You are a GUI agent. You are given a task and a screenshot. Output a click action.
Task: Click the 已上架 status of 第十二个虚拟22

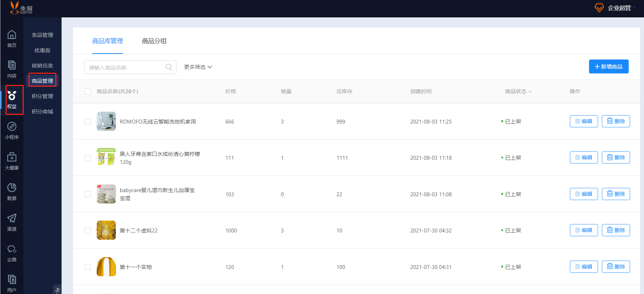(x=511, y=231)
